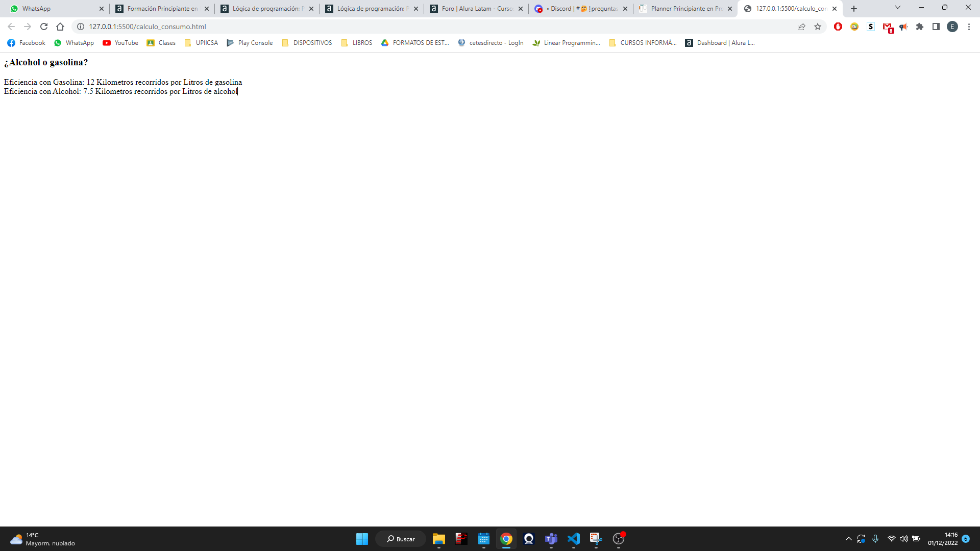Click the Gmail icon in system tray

click(x=889, y=27)
